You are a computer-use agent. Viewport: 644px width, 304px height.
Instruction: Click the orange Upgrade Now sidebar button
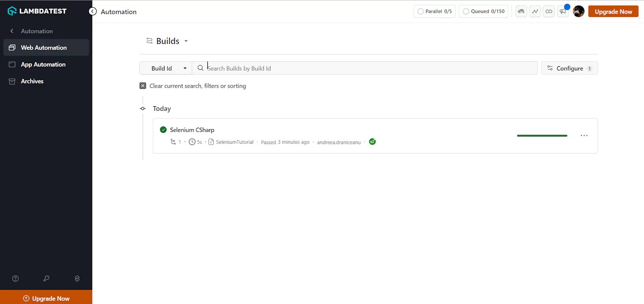(46, 298)
